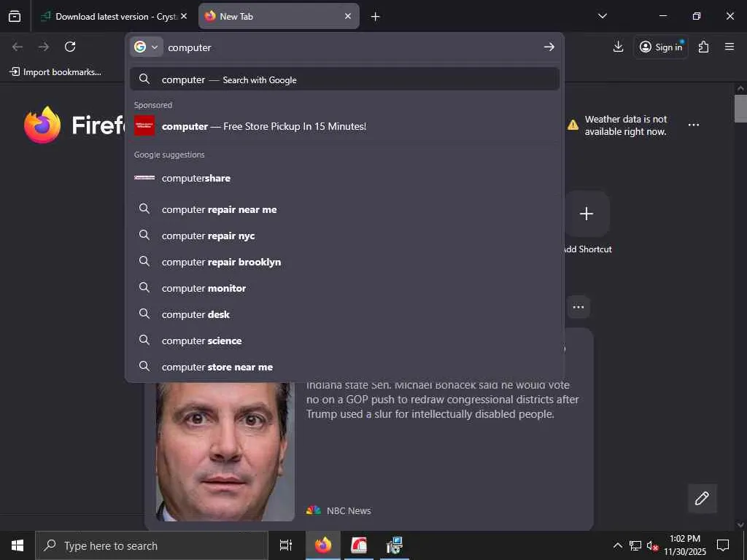Select computer Search with Google row
The height and width of the screenshot is (560, 747).
(344, 79)
